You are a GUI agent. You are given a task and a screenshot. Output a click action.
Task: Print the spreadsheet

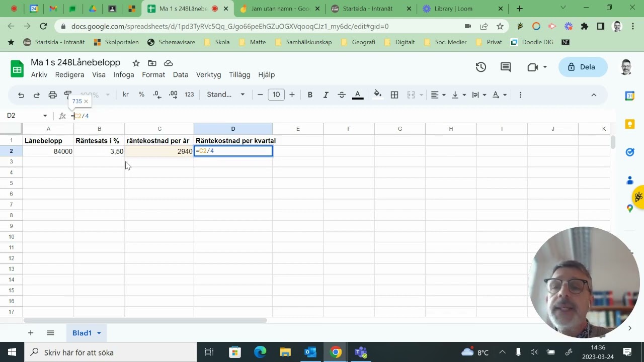(x=52, y=95)
